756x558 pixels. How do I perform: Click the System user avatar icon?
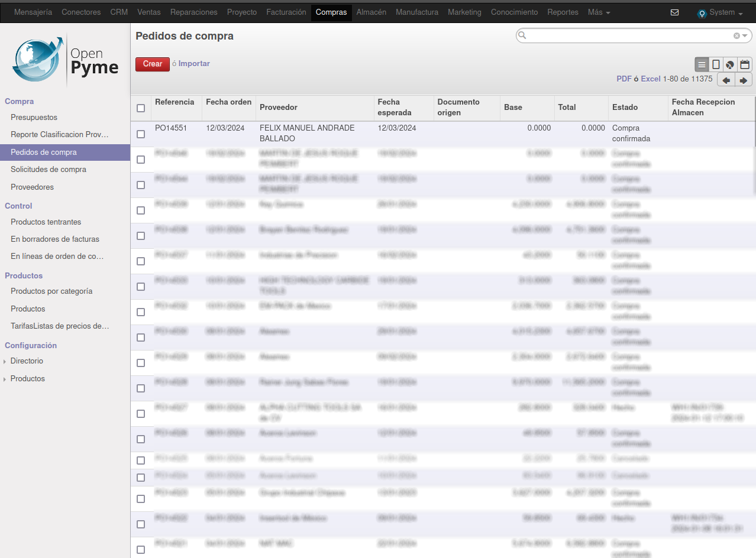click(702, 13)
